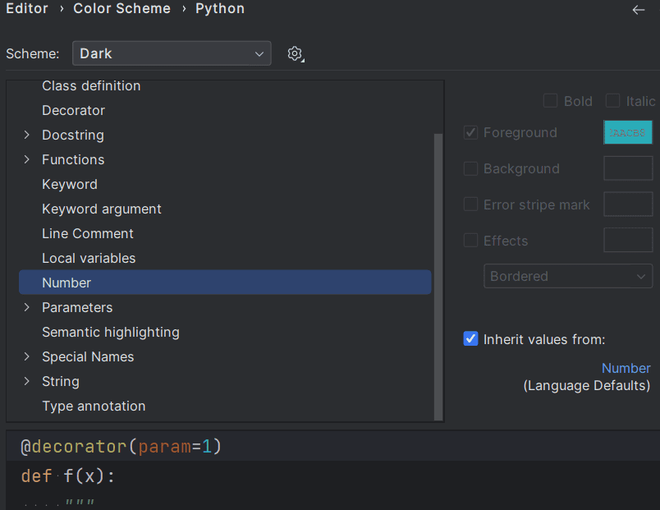Click the teal Foreground color swatch
Screen dimensions: 660x510
[628, 132]
